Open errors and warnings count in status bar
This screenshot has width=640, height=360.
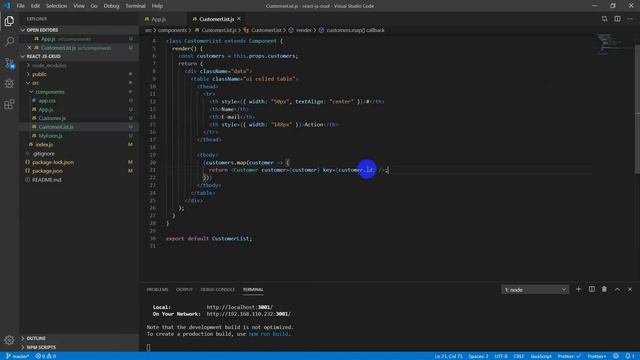coord(45,356)
